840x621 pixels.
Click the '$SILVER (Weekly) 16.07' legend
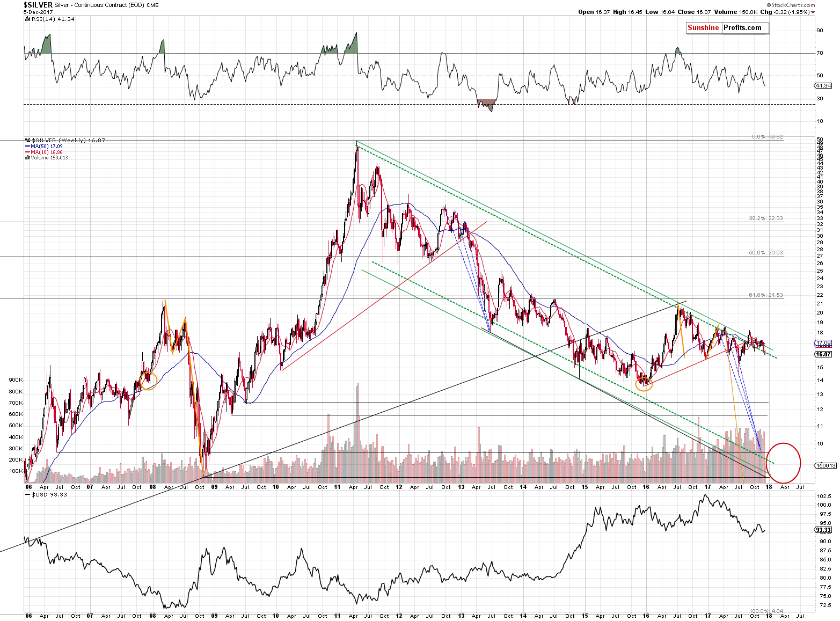(x=68, y=140)
